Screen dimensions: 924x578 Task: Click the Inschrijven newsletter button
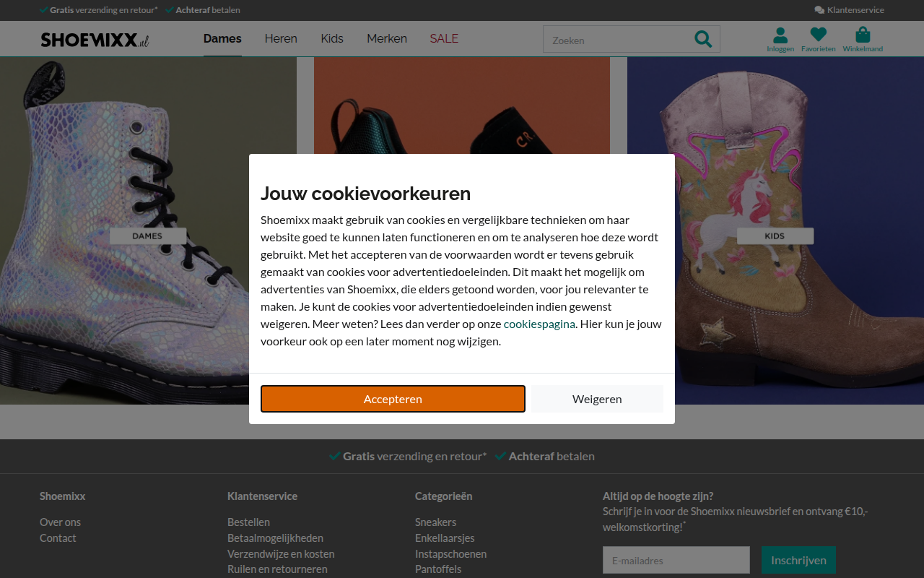tap(798, 560)
